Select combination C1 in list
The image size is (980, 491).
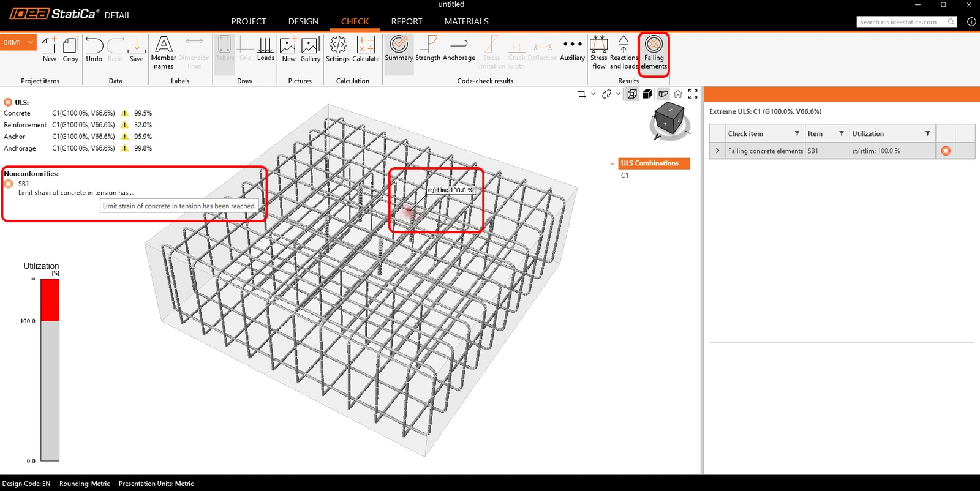point(625,175)
